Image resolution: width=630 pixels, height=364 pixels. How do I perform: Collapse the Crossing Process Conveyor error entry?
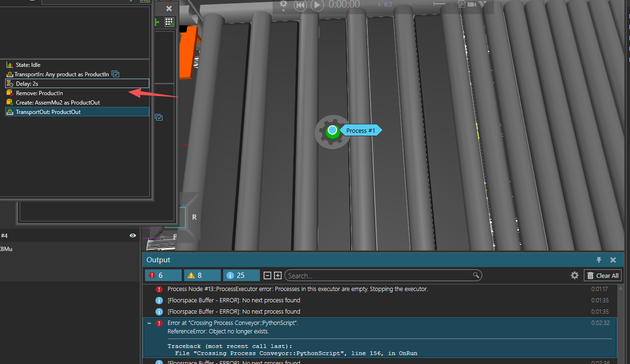pyautogui.click(x=149, y=323)
